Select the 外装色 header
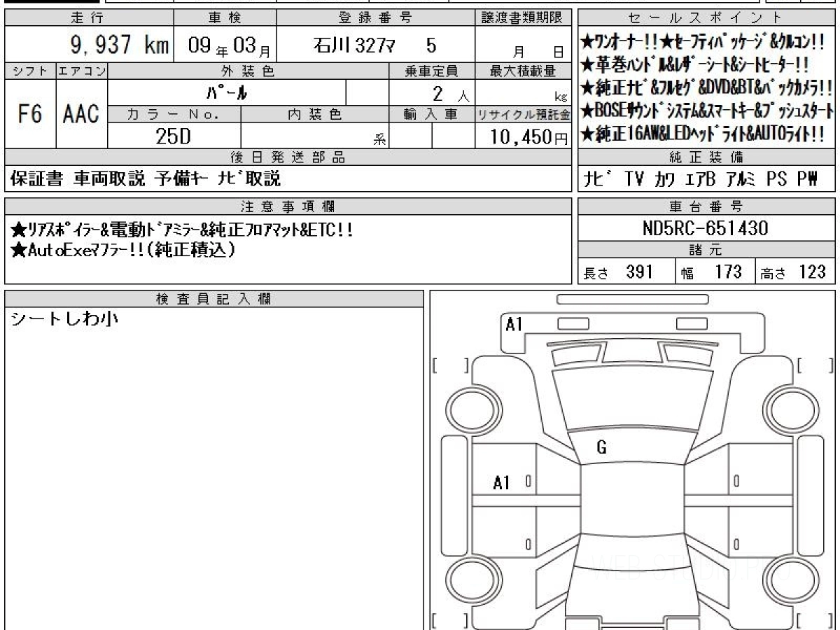The width and height of the screenshot is (840, 630). 248,71
